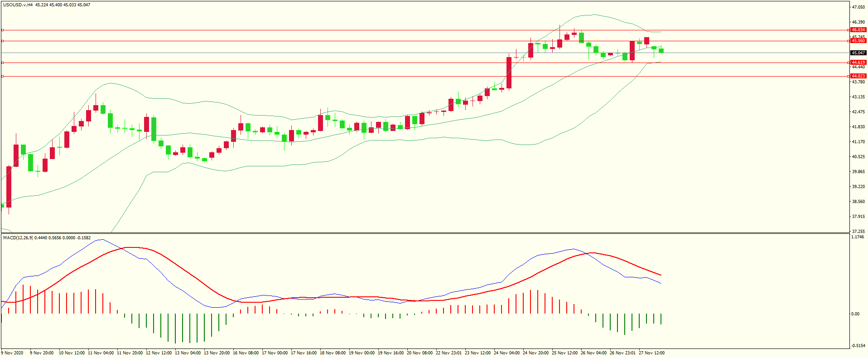Select the 45.560 horizontal line price label
868x358 pixels.
coord(858,41)
